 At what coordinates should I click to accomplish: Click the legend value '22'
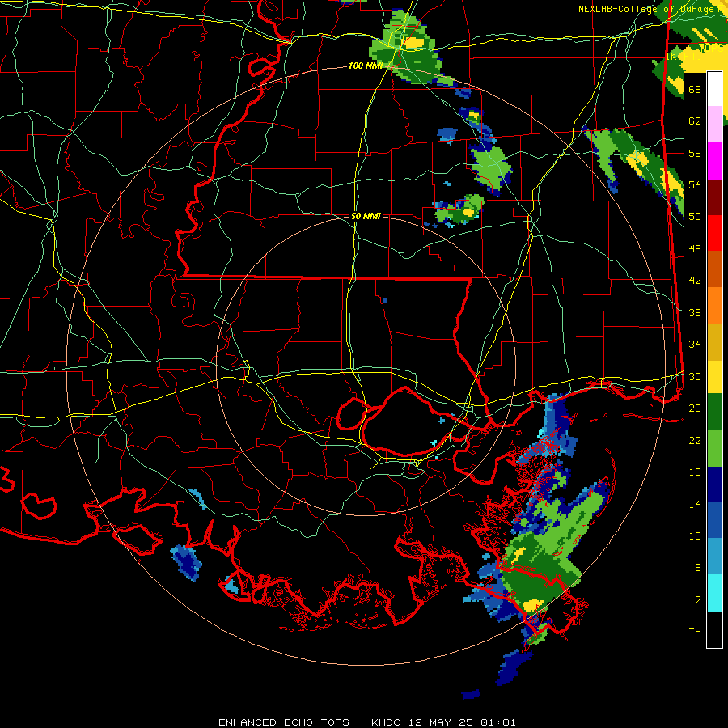[x=695, y=440]
